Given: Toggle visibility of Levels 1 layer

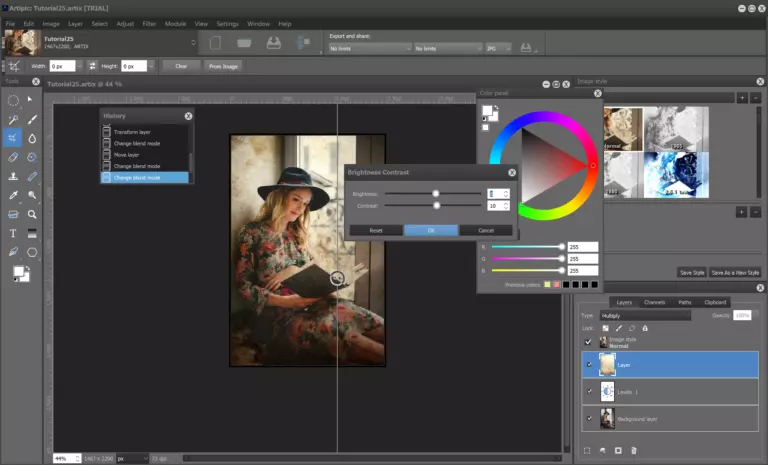Looking at the screenshot, I should 588,391.
